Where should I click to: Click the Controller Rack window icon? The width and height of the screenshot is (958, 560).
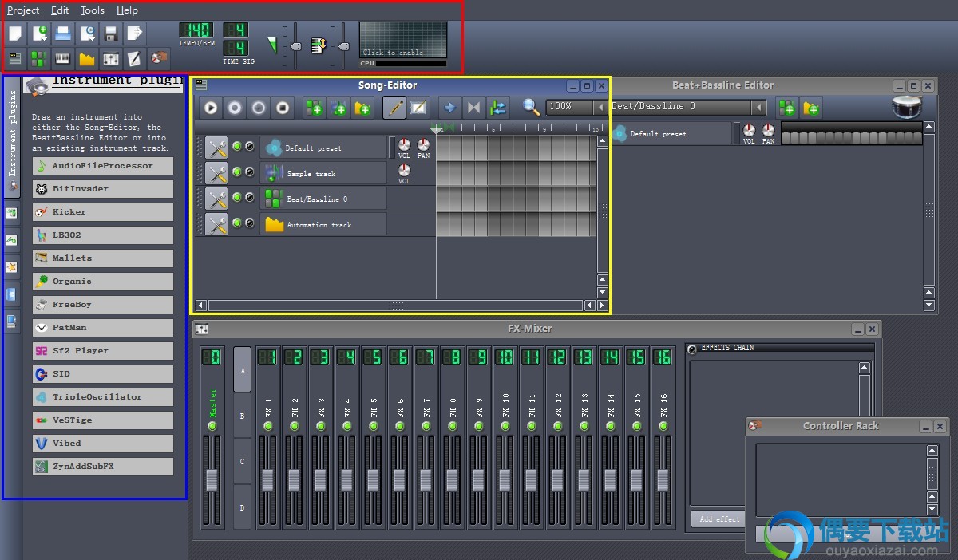(x=755, y=426)
